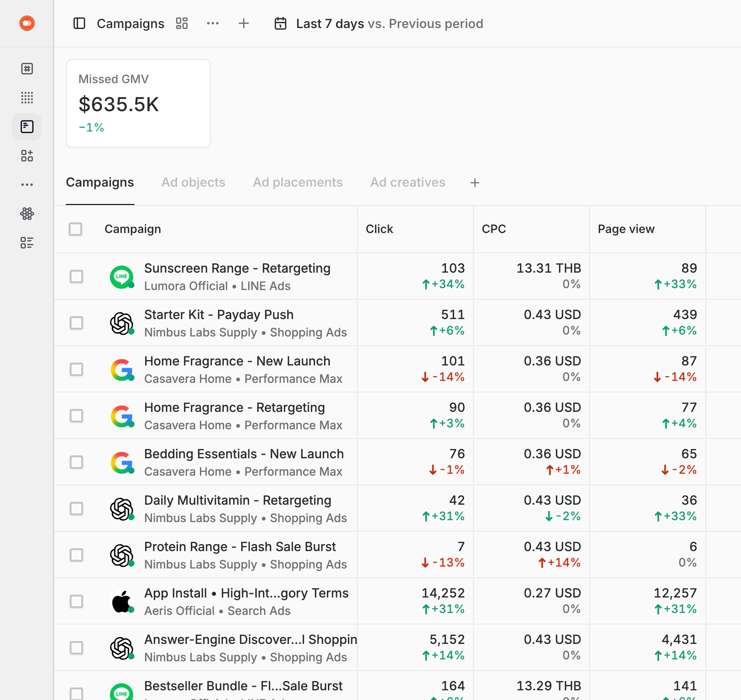Screen dimensions: 741x700
Task: Add a new tab with the plus
Action: tap(475, 183)
